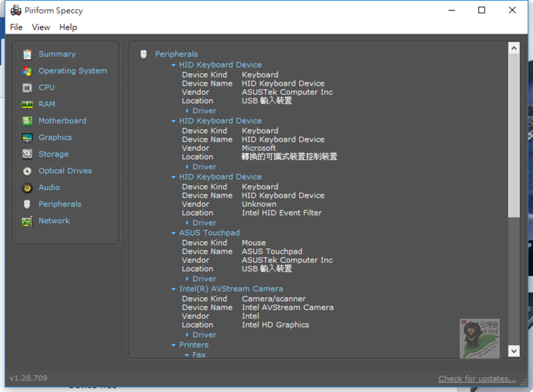The height and width of the screenshot is (392, 533).
Task: Open the CPU section label
Action: (x=46, y=87)
